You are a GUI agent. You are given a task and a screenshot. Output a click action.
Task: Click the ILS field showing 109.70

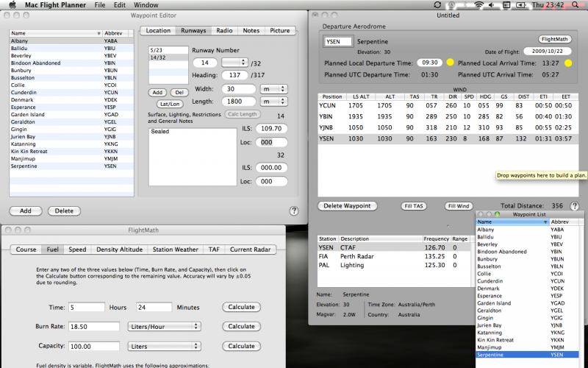271,128
